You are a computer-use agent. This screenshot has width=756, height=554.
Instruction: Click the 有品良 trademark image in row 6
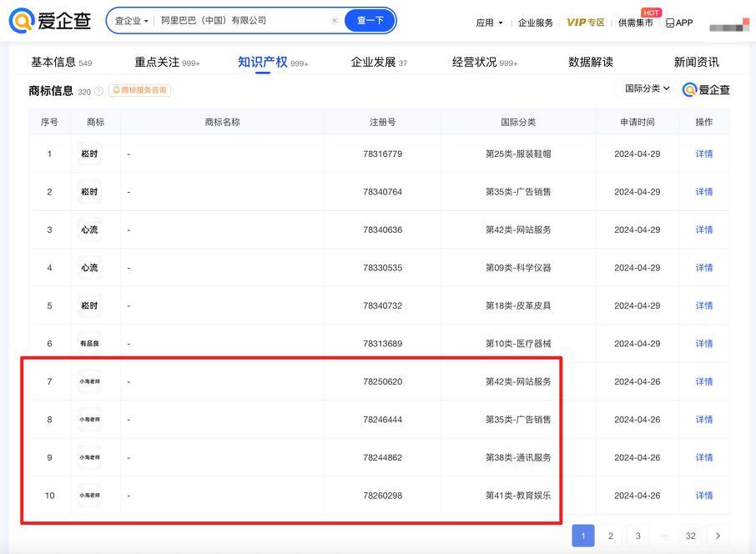[x=89, y=344]
